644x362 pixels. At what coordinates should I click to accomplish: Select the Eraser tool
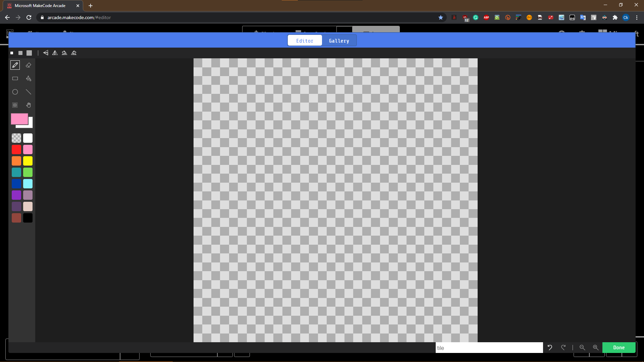point(28,65)
